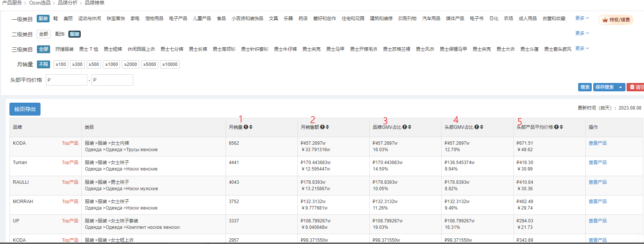Choose the 电子产品 first-level category
Viewport: 644px width, 244px height.
[178, 19]
